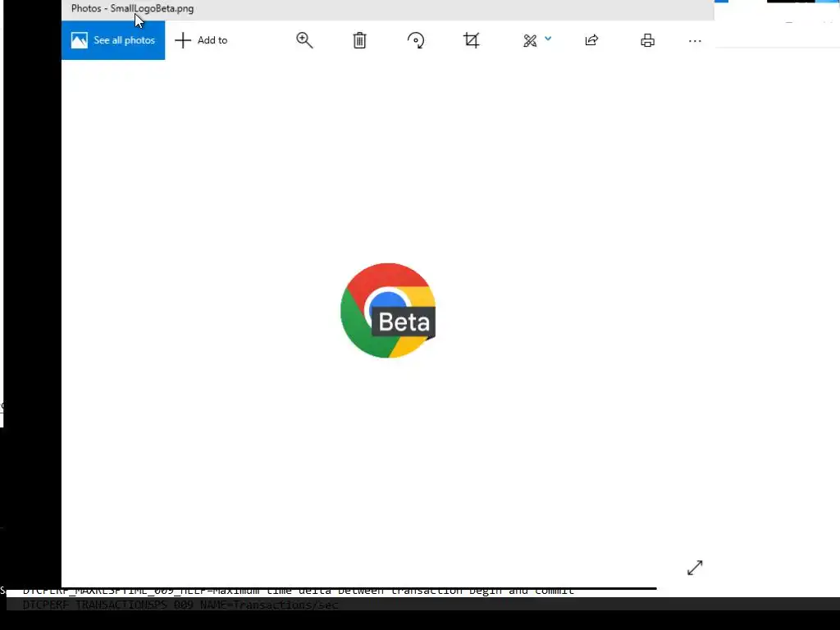
Task: Zoom in with the magnifier icon
Action: [304, 40]
